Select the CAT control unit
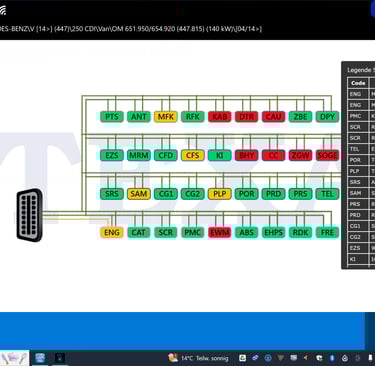375x366 pixels. click(139, 232)
